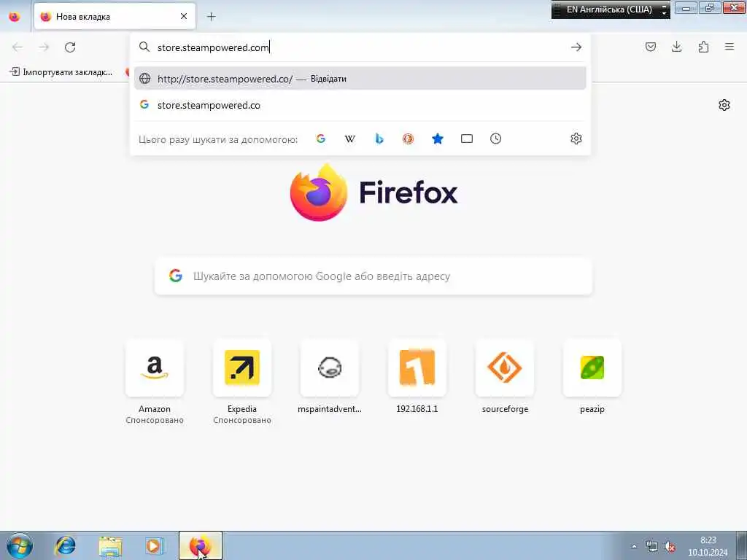Image resolution: width=747 pixels, height=560 pixels.
Task: Click Firefox taskbar button
Action: tap(201, 545)
